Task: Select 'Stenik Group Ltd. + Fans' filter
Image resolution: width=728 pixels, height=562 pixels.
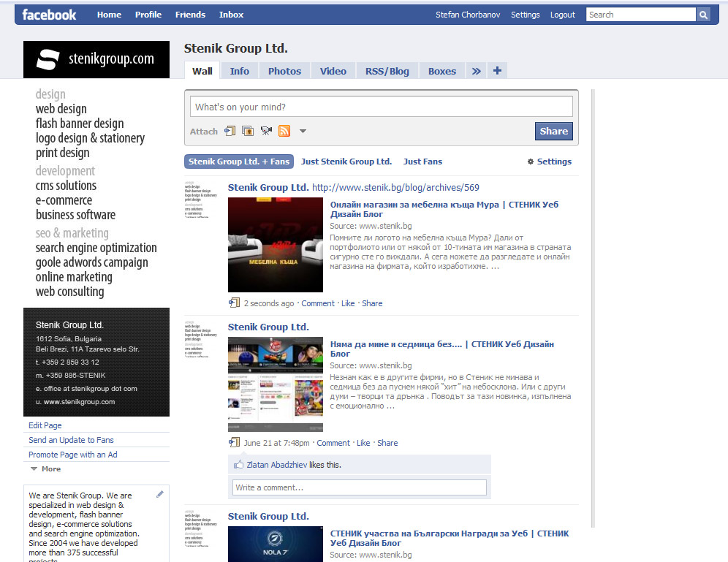Action: pyautogui.click(x=238, y=162)
